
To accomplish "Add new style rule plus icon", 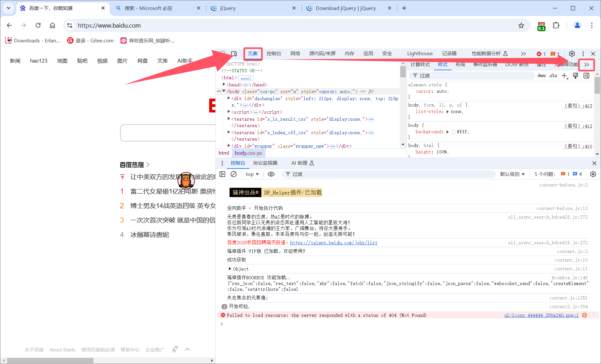I will click(x=565, y=76).
